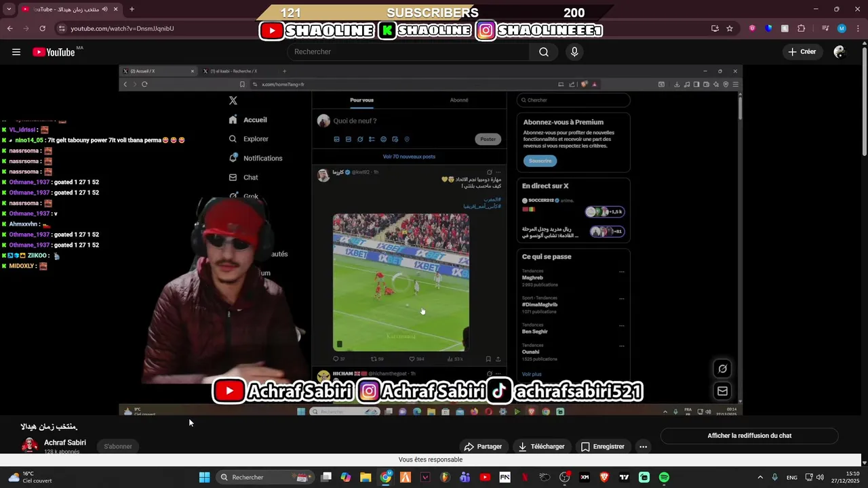Open the YouTube account avatar menu

[x=840, y=52]
